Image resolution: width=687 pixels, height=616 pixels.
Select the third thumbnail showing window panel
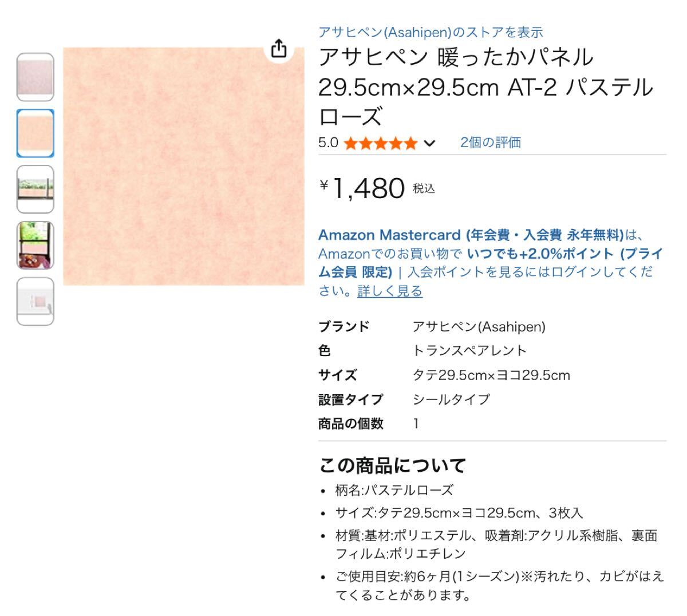point(35,189)
